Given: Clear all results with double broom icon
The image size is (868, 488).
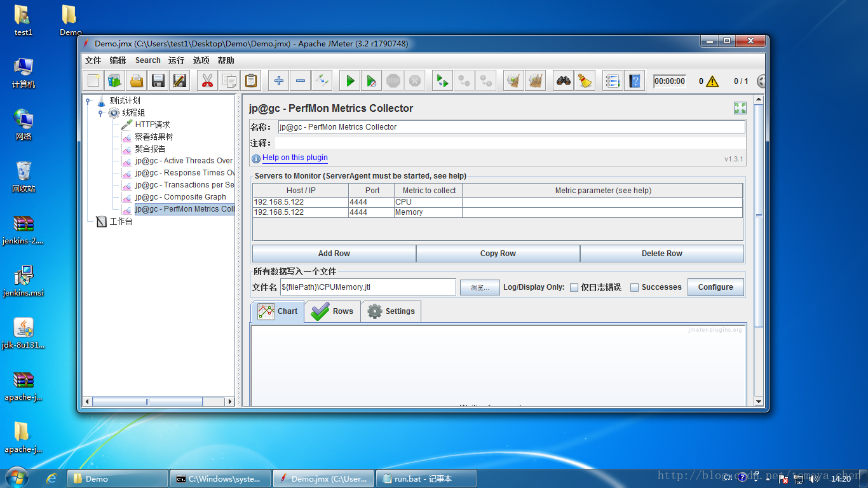Looking at the screenshot, I should pos(536,81).
